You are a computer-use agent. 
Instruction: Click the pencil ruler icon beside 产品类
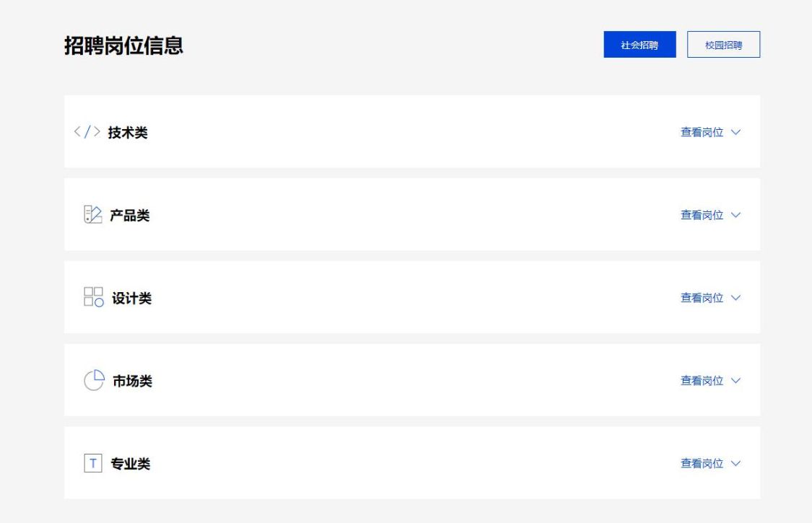(93, 215)
